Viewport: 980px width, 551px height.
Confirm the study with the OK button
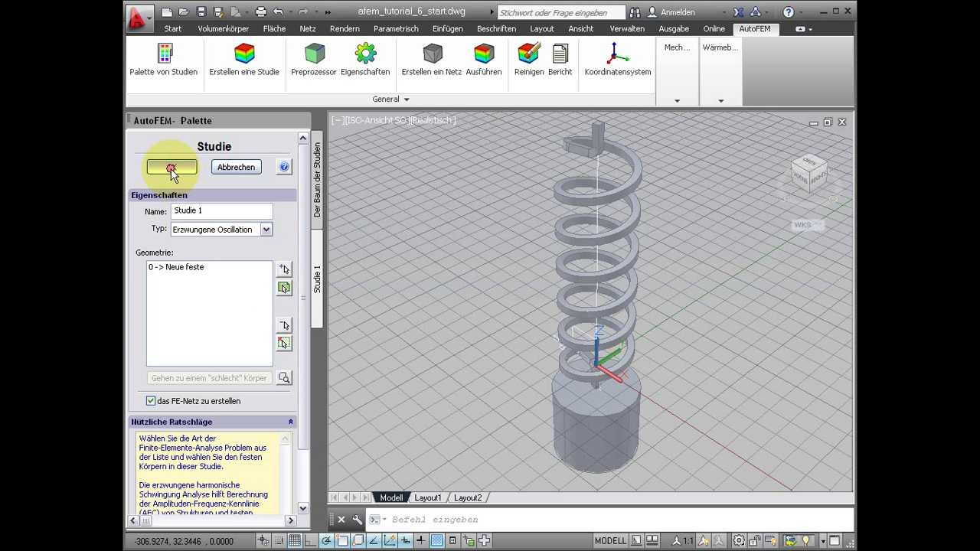point(171,168)
